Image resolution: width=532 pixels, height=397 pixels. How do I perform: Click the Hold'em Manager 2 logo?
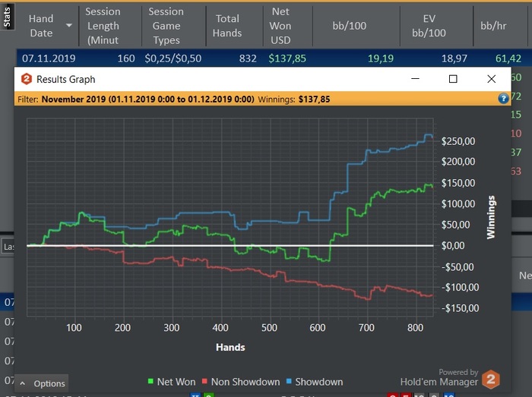[x=491, y=380]
